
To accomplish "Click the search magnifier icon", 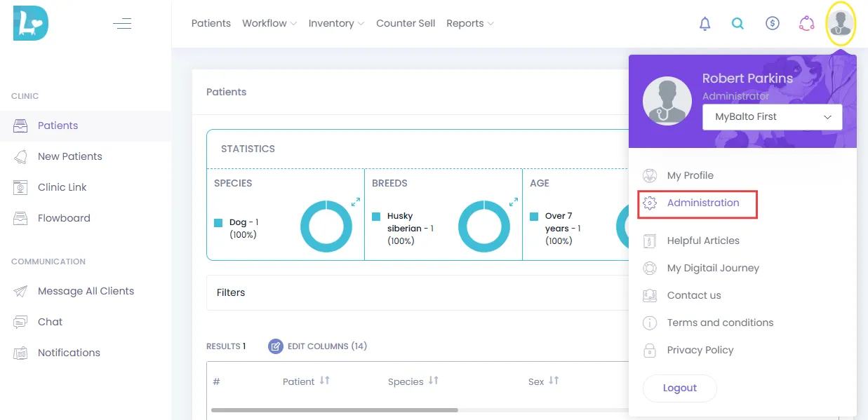I will point(737,23).
